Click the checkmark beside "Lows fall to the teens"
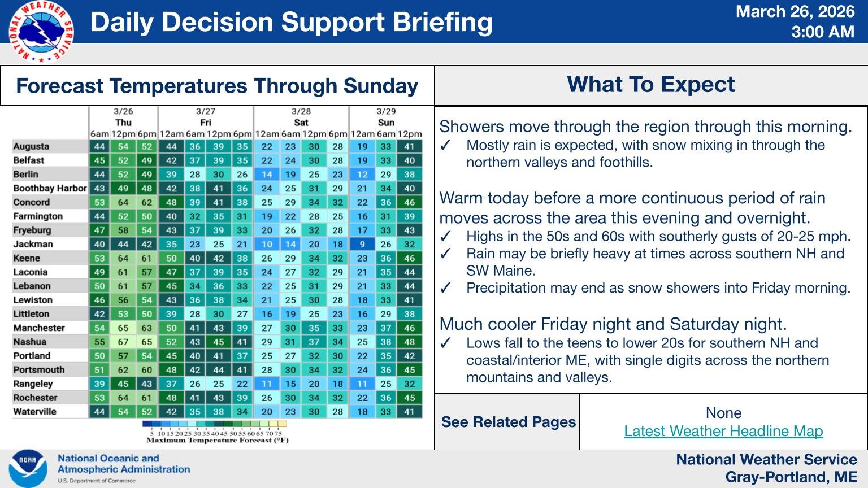Screen dimensions: 868x488 (445, 343)
